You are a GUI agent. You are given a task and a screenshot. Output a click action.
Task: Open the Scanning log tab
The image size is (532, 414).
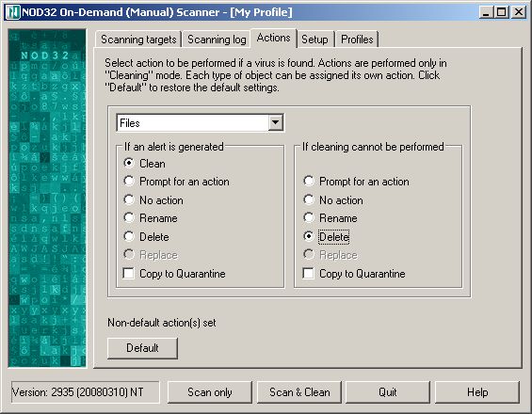pyautogui.click(x=217, y=40)
